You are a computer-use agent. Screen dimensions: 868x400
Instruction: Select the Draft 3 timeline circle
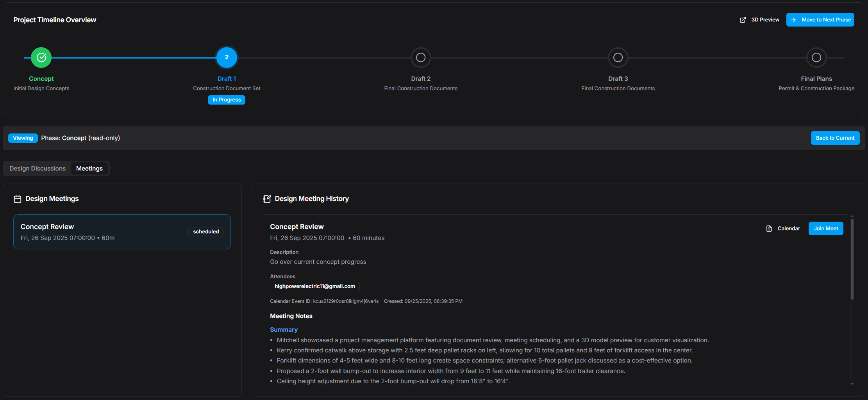tap(618, 58)
